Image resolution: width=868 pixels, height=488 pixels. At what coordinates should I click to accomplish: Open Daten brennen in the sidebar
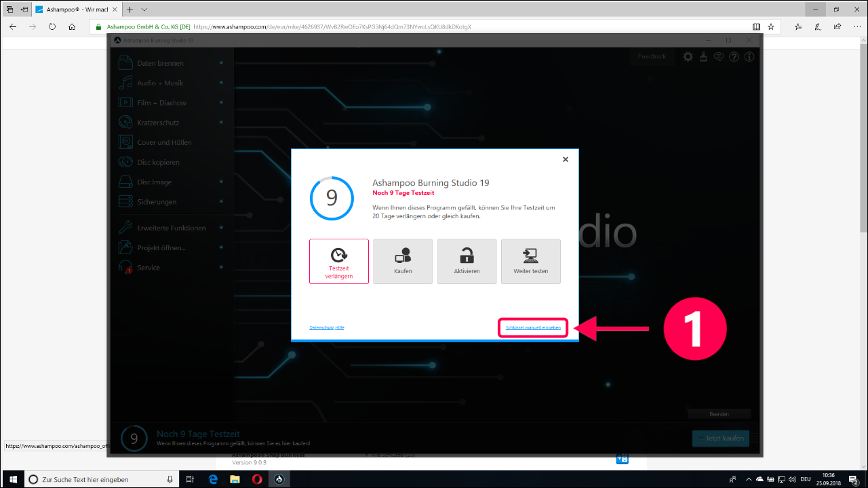coord(171,63)
